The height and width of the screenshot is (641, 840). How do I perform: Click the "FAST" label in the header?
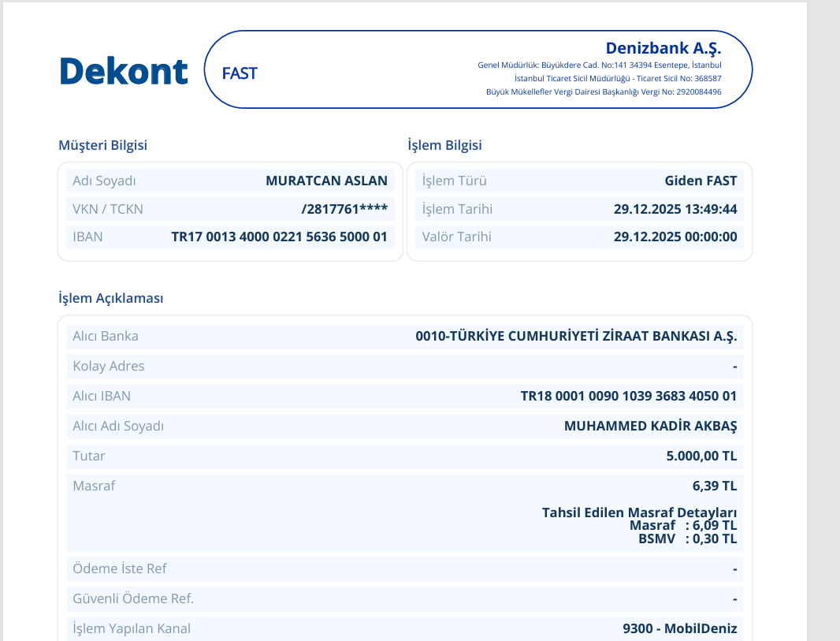coord(240,73)
